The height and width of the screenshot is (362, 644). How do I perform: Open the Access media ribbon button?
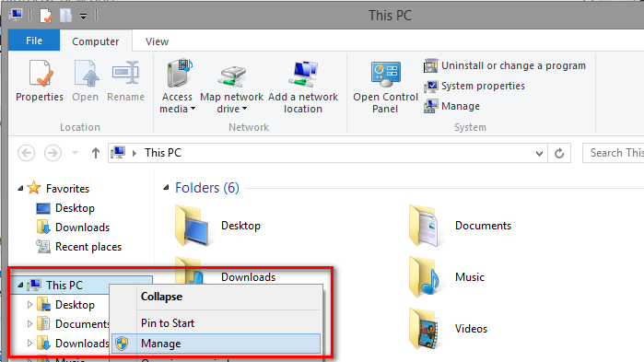[x=178, y=87]
